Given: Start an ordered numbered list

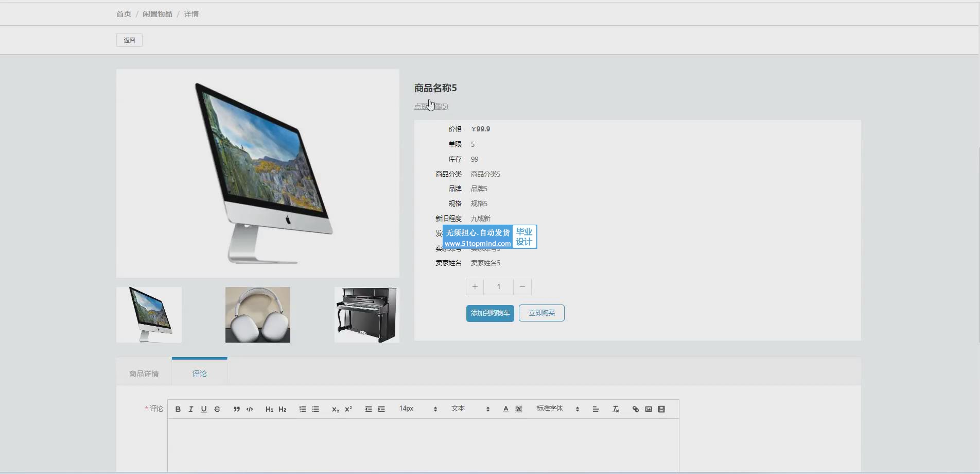Looking at the screenshot, I should [303, 409].
